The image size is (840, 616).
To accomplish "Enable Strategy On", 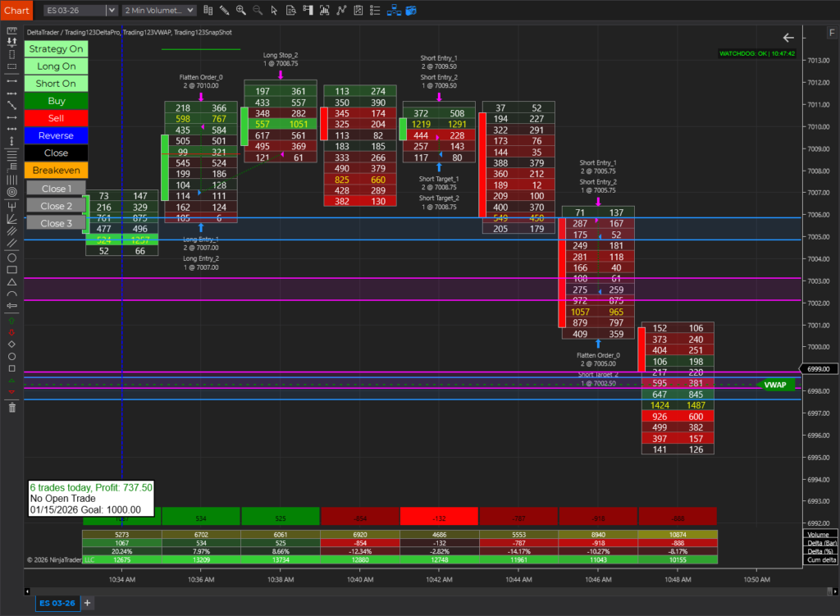I will [x=55, y=48].
